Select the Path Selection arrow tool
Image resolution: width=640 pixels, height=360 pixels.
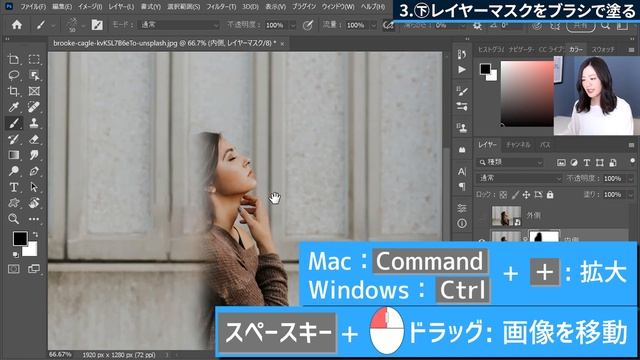(34, 187)
